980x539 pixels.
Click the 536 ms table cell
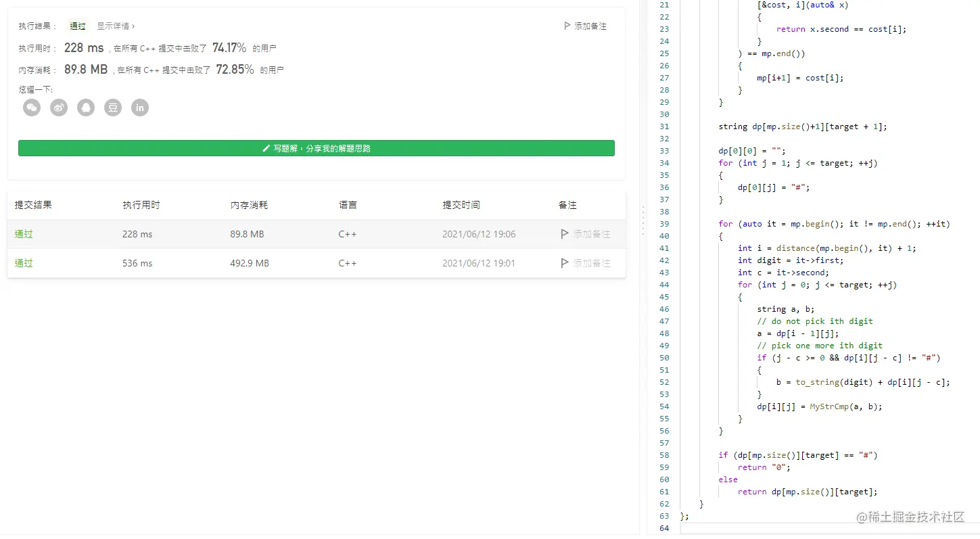(x=137, y=263)
